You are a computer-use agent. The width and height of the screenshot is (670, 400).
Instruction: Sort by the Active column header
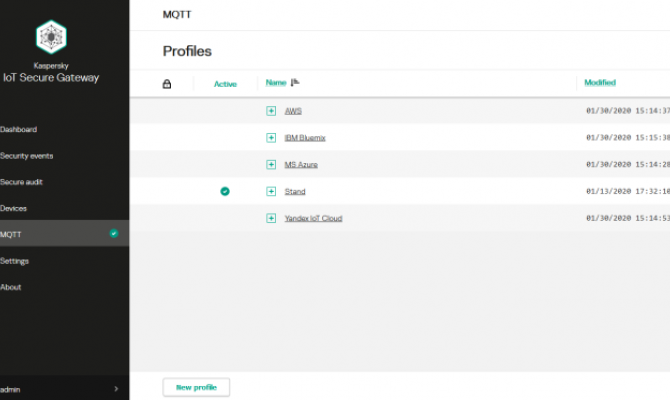pos(225,84)
